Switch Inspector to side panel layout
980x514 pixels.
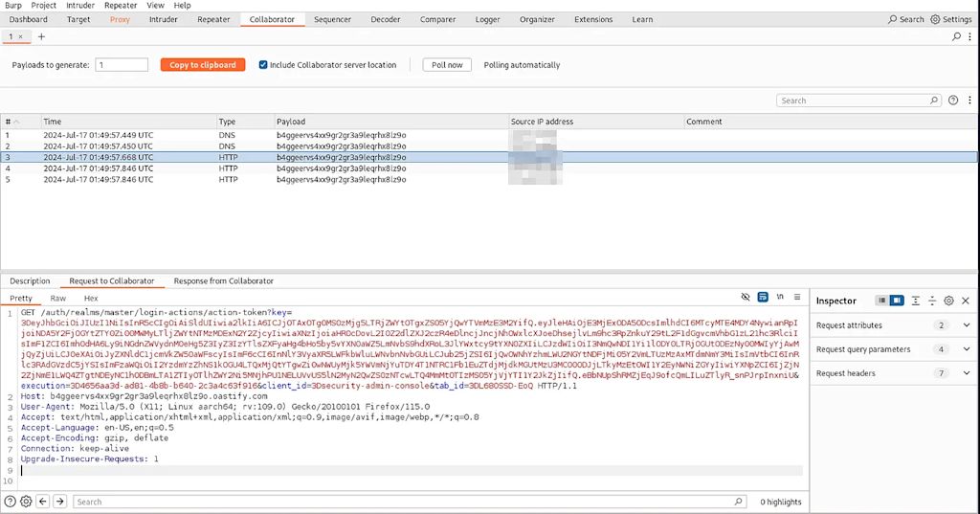click(x=897, y=301)
